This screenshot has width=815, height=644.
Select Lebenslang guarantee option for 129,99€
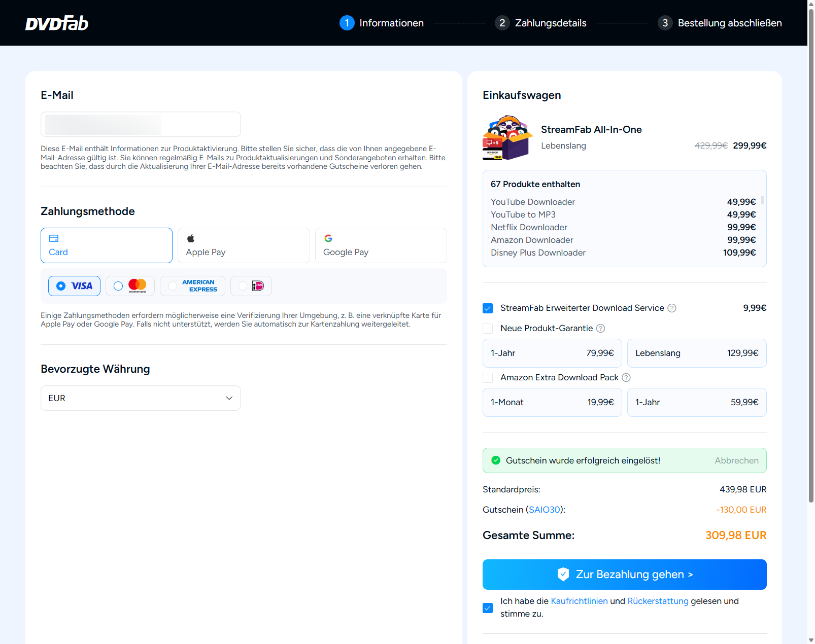tap(697, 353)
